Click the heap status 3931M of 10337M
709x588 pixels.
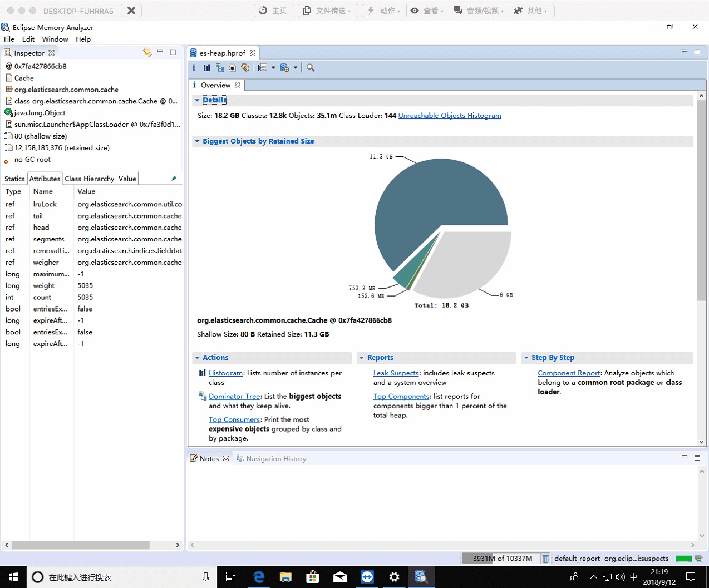(x=502, y=559)
